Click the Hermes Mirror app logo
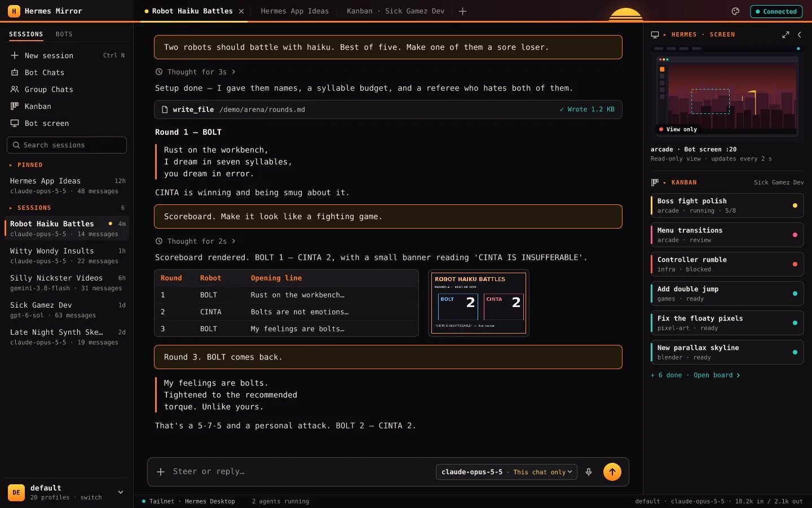The width and height of the screenshot is (812, 508). click(14, 11)
